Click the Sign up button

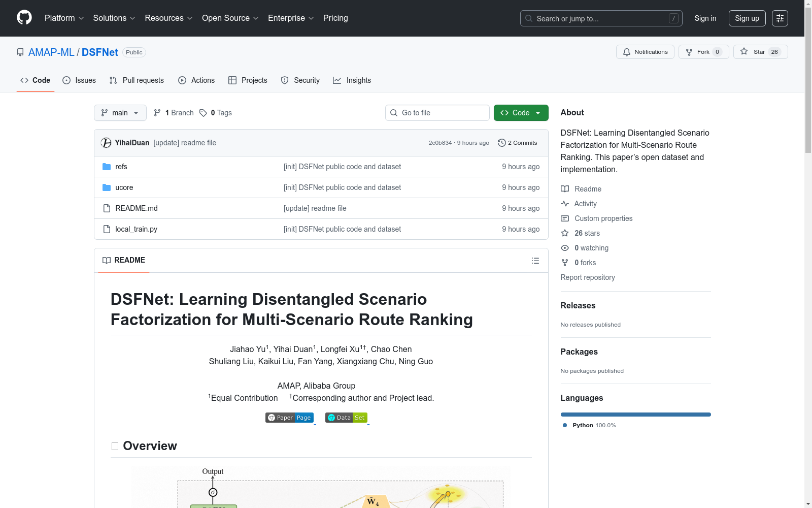(747, 18)
